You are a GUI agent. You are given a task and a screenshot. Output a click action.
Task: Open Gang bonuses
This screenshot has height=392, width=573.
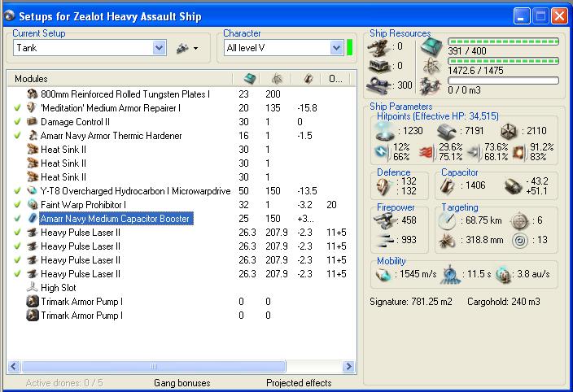point(182,383)
